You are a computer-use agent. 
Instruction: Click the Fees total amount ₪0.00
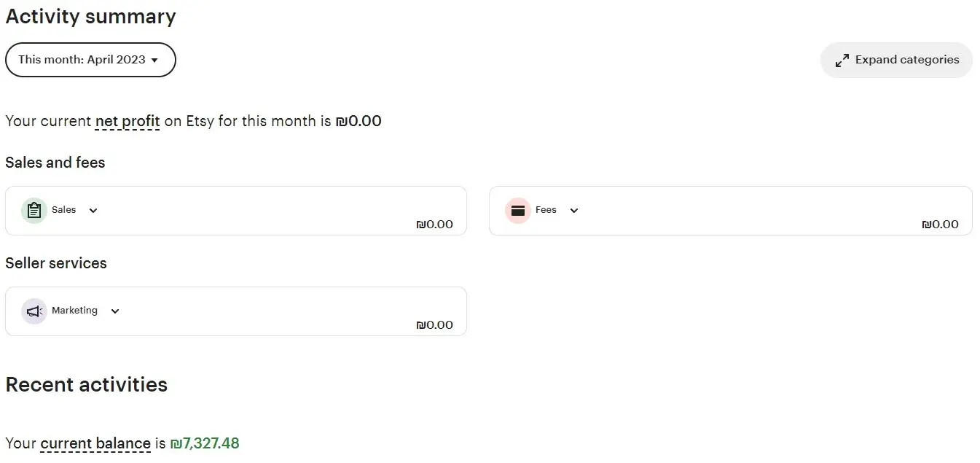point(940,225)
